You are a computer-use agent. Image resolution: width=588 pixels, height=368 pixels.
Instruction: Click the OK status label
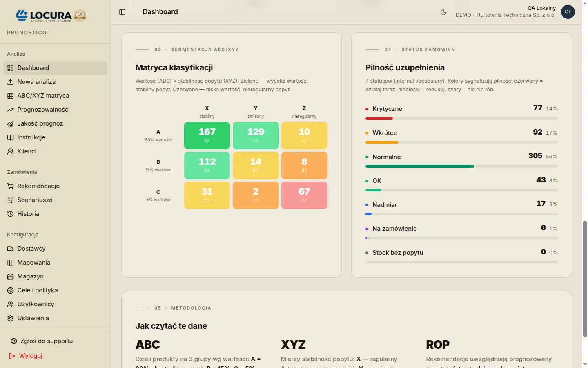coord(377,181)
